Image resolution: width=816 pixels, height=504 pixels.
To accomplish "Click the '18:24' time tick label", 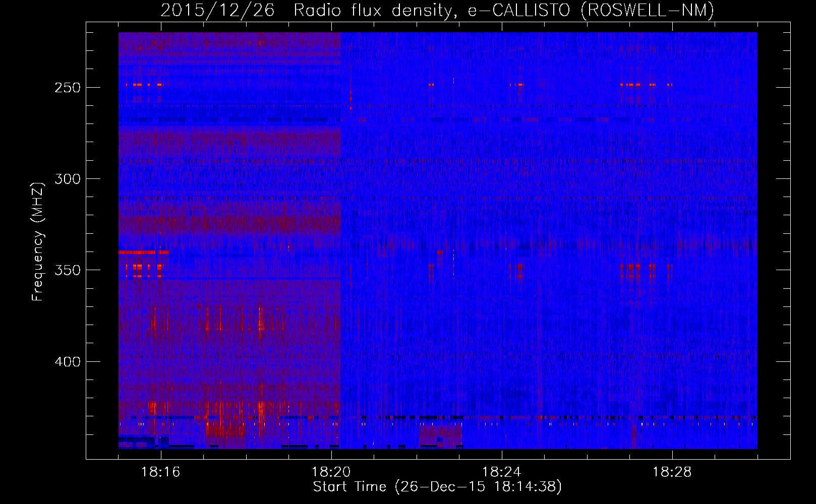I will [502, 472].
